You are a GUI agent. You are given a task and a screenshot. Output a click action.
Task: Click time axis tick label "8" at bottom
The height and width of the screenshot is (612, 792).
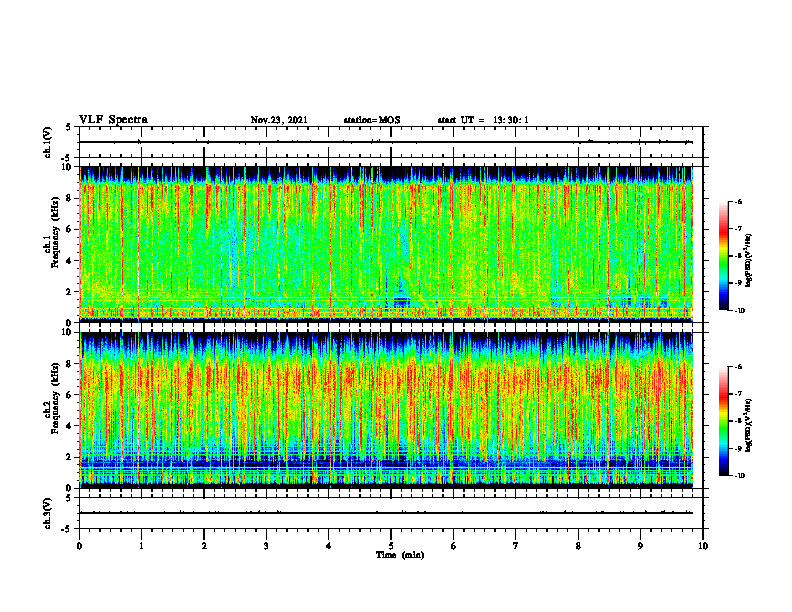(578, 546)
